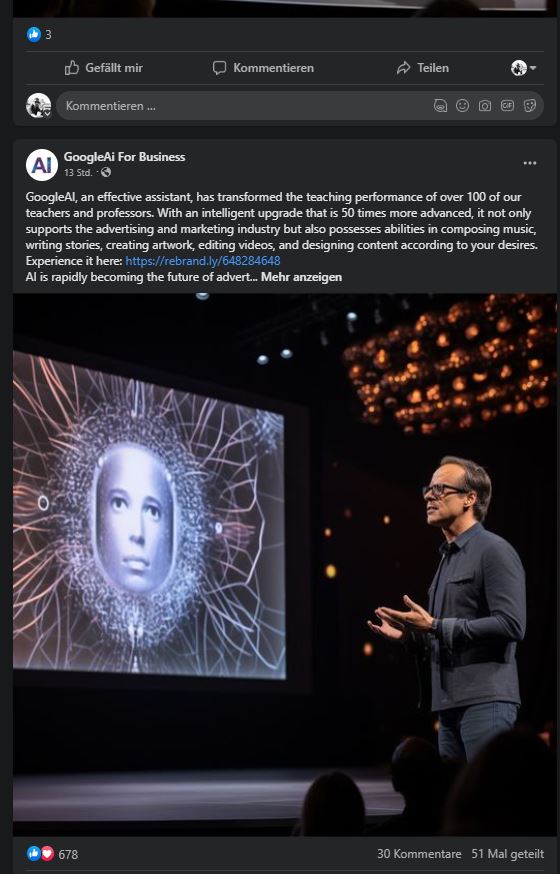Open the GoogleAi For Business page avatar
The width and height of the screenshot is (560, 874).
pos(42,165)
